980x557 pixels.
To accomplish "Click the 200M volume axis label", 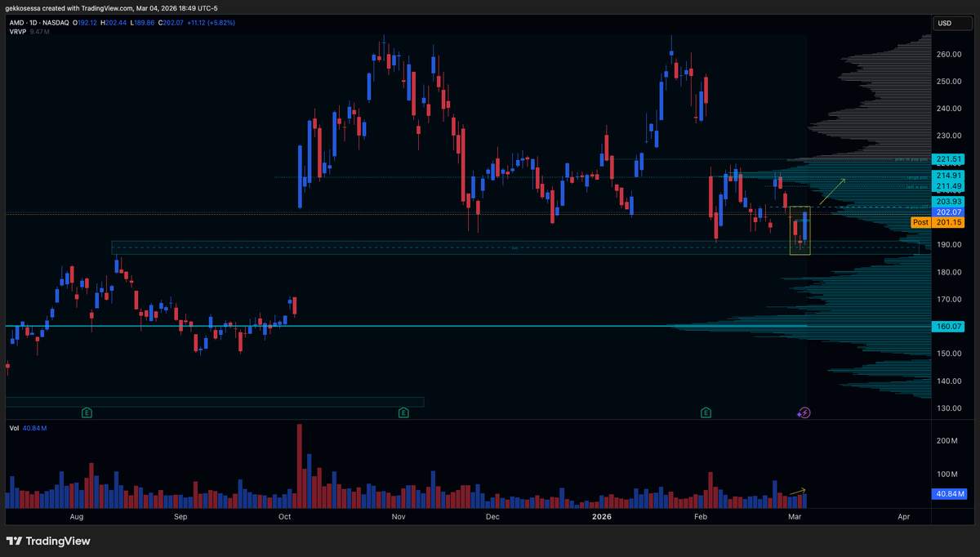I will tap(947, 441).
